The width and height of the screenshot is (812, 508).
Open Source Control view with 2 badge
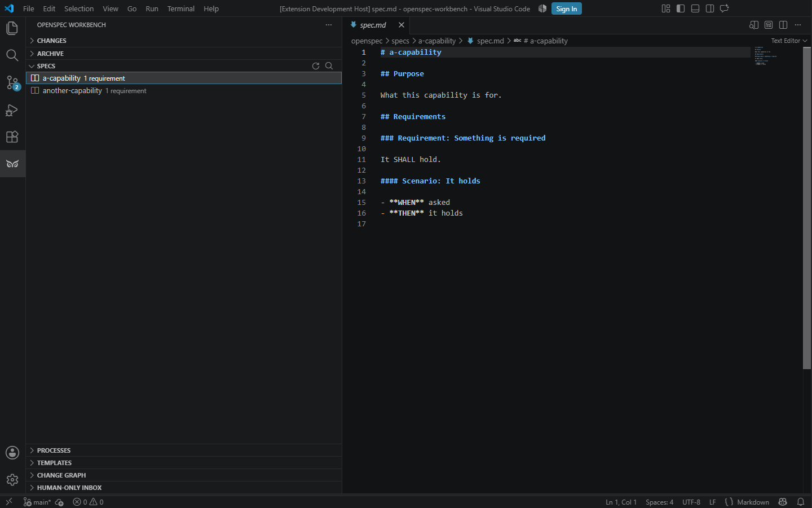coord(12,82)
